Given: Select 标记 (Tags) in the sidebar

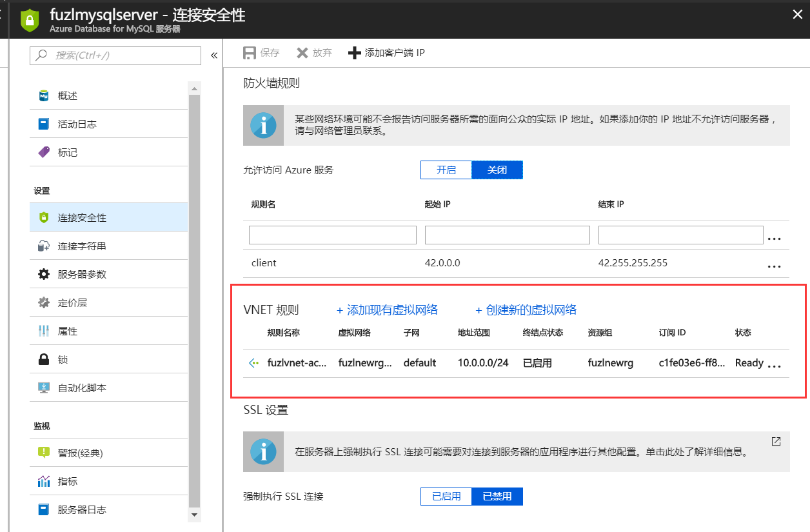Looking at the screenshot, I should click(x=68, y=152).
